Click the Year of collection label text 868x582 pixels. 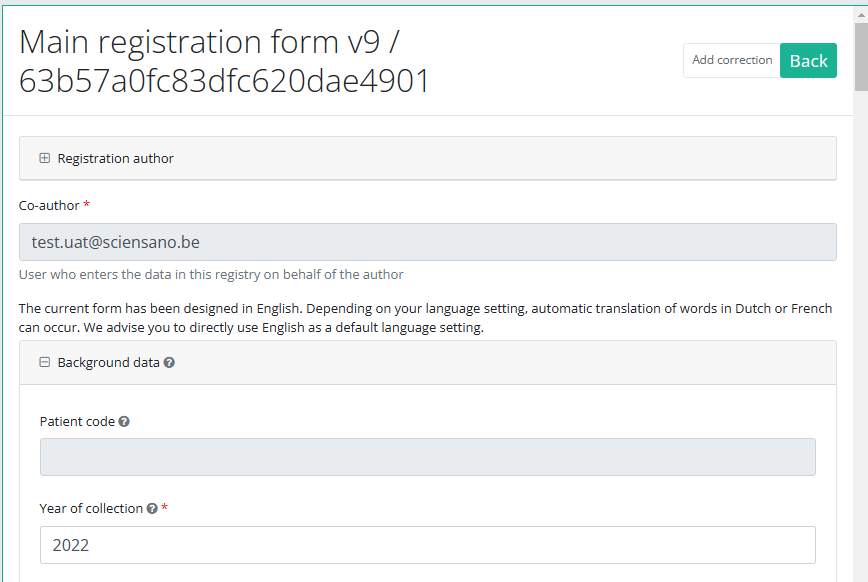point(91,509)
